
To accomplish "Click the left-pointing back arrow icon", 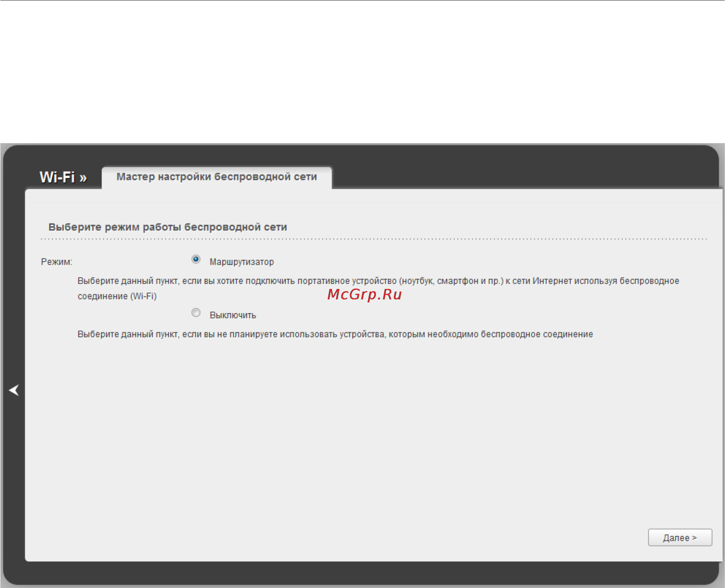I will click(x=14, y=390).
